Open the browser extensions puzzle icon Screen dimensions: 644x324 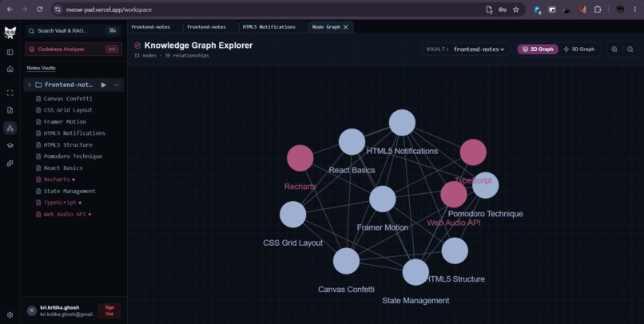[x=598, y=10]
